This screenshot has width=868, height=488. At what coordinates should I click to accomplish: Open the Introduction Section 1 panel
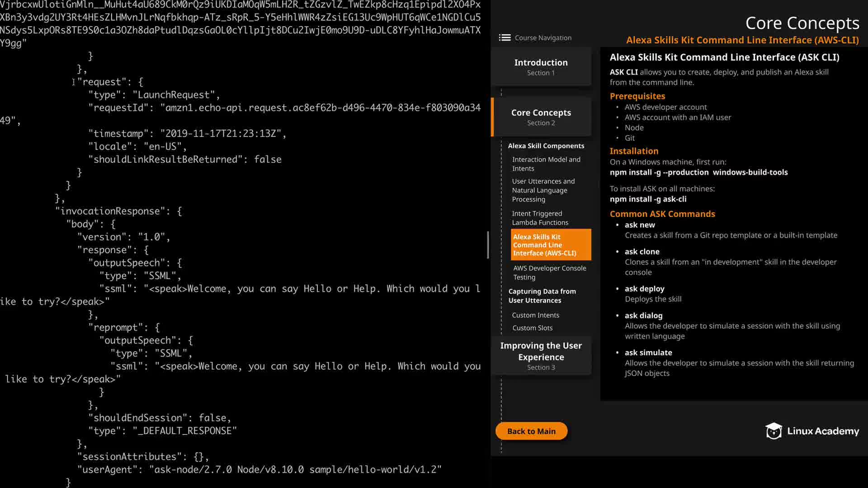pyautogui.click(x=541, y=67)
